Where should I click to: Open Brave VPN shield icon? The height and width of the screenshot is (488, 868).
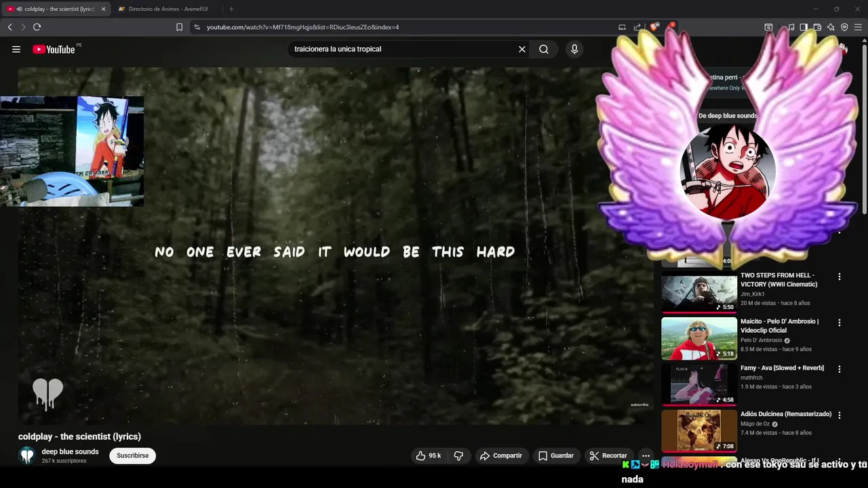point(844,27)
